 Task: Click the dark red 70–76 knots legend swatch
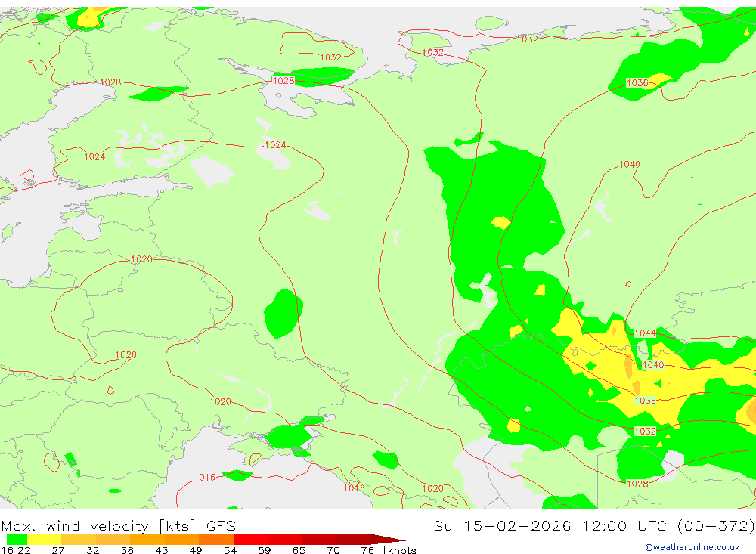point(354,539)
